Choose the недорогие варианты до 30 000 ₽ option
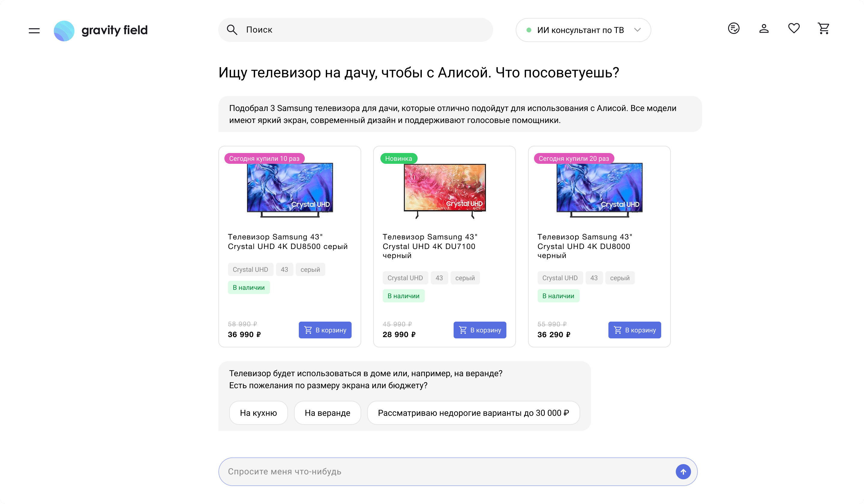Screen dimensions: 864x504 pos(473,413)
